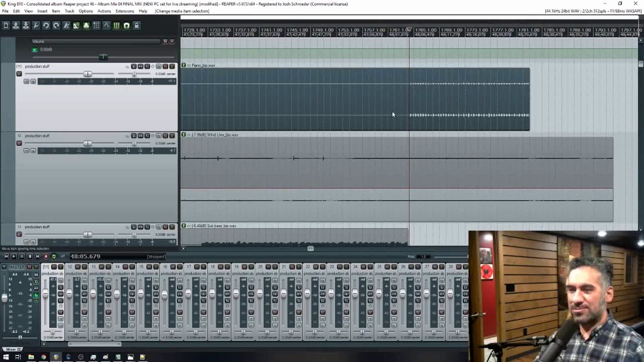Click the MASTER mixer volume fader

point(5,298)
